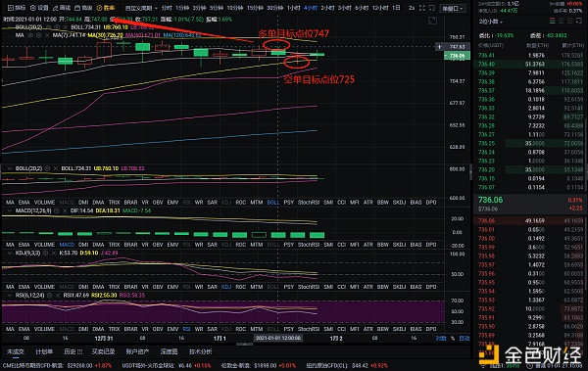
Task: Select the 1小时 interval
Action: click(x=294, y=8)
